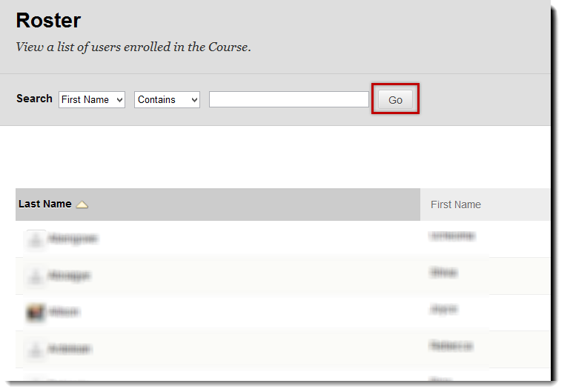The image size is (573, 392).
Task: Open the third row's user photo avatar
Action: click(x=36, y=313)
